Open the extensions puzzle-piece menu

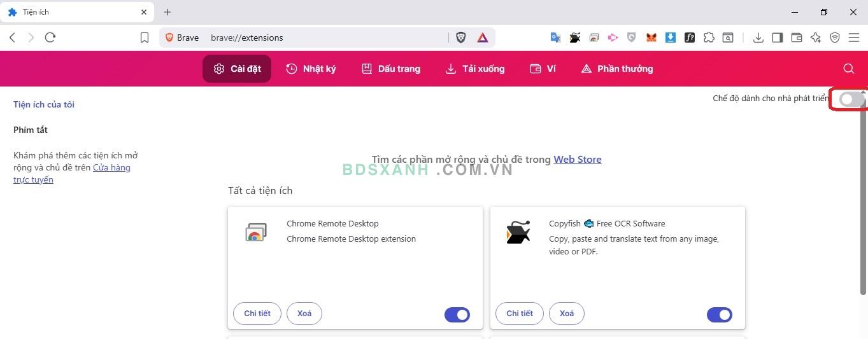click(x=709, y=38)
